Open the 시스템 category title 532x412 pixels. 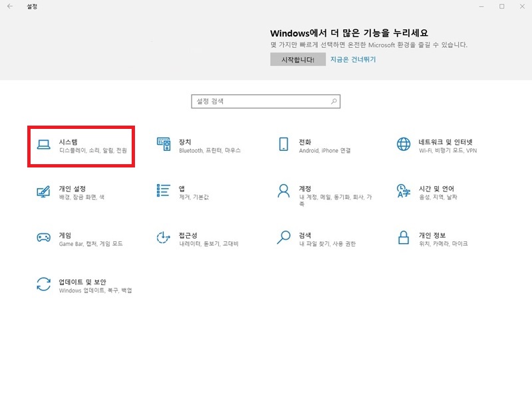(x=68, y=142)
